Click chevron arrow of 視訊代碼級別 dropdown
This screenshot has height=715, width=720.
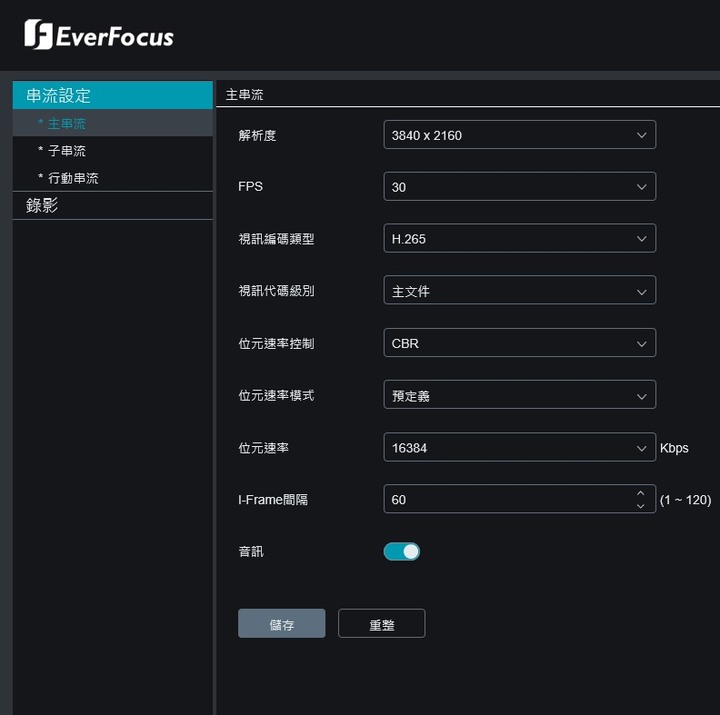click(641, 292)
